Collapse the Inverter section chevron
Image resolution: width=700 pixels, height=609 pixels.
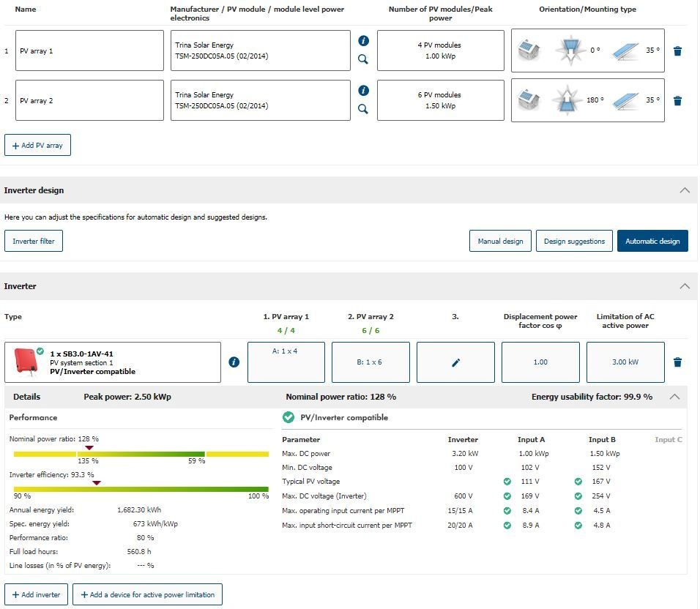[684, 286]
